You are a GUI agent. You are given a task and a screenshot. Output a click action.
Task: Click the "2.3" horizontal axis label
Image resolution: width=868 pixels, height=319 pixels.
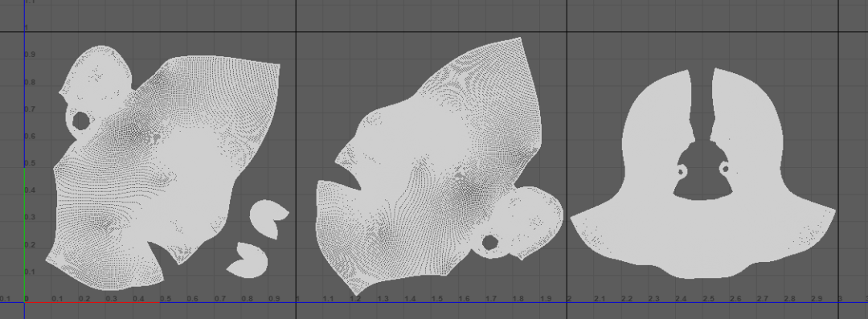653,299
